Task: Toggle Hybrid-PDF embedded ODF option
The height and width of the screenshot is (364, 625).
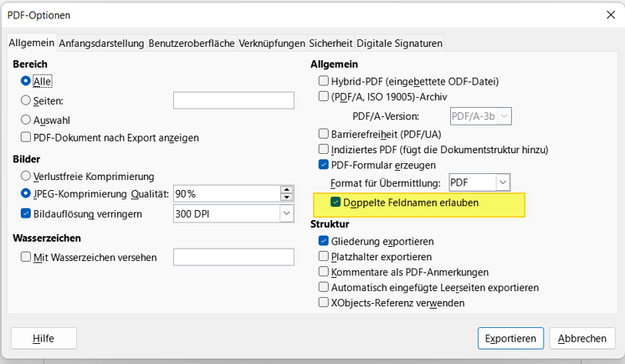Action: click(324, 81)
